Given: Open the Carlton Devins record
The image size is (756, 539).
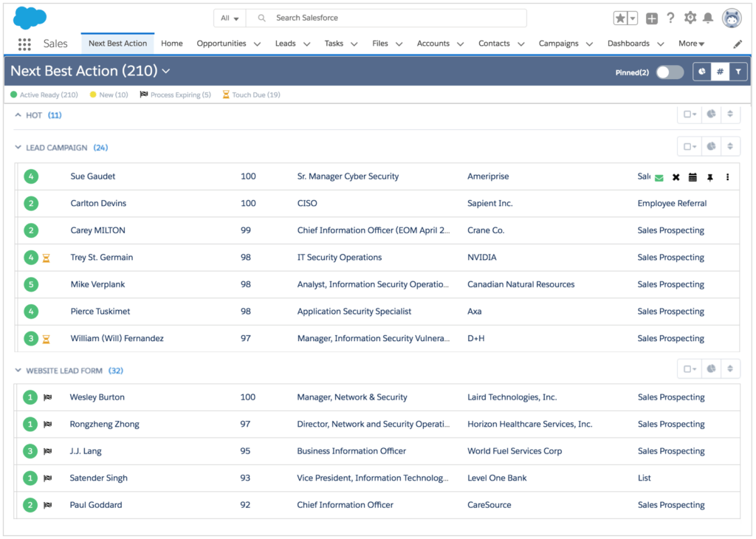Looking at the screenshot, I should coord(98,204).
